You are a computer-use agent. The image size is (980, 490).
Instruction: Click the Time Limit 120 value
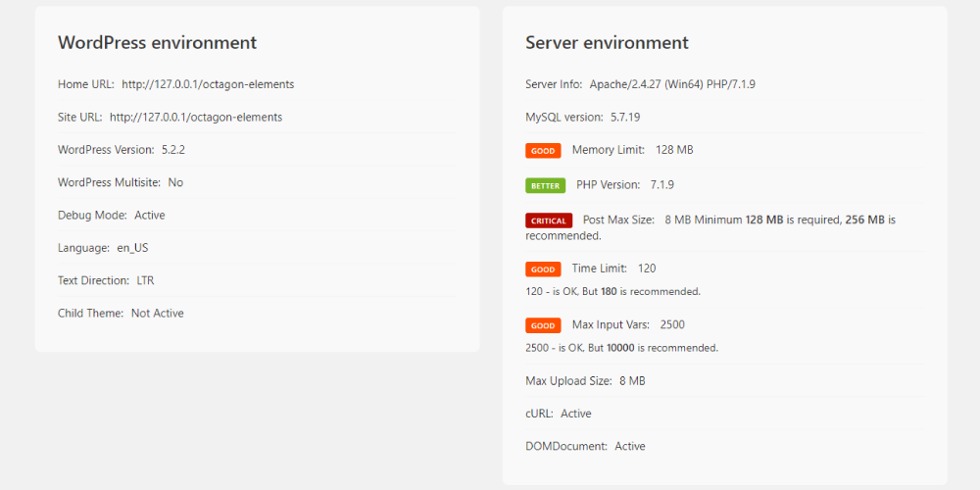pos(647,269)
